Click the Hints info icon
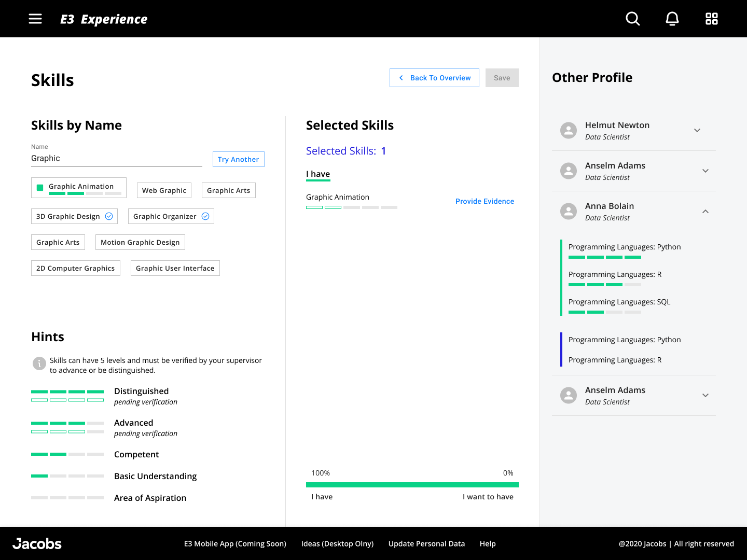Screen dimensions: 747x560 (39, 363)
